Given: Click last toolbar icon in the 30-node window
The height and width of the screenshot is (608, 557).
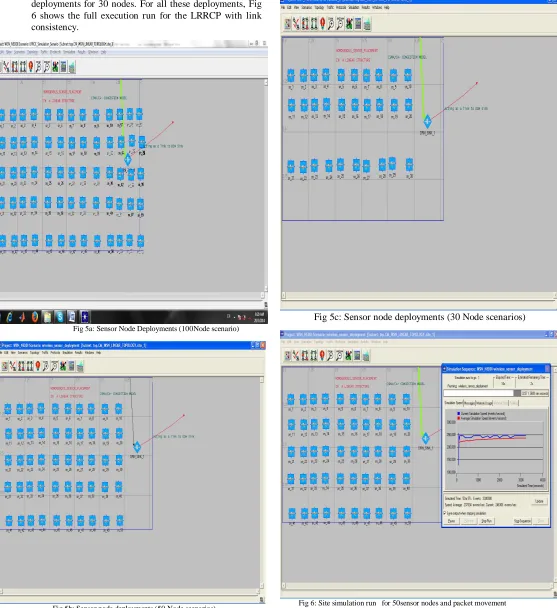Looking at the screenshot, I should coord(367,24).
